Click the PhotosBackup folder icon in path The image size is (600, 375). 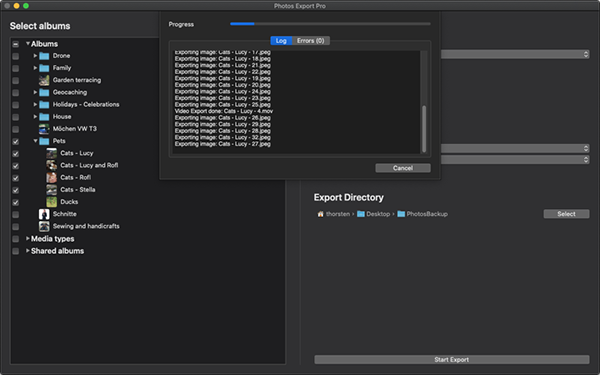[x=401, y=214]
